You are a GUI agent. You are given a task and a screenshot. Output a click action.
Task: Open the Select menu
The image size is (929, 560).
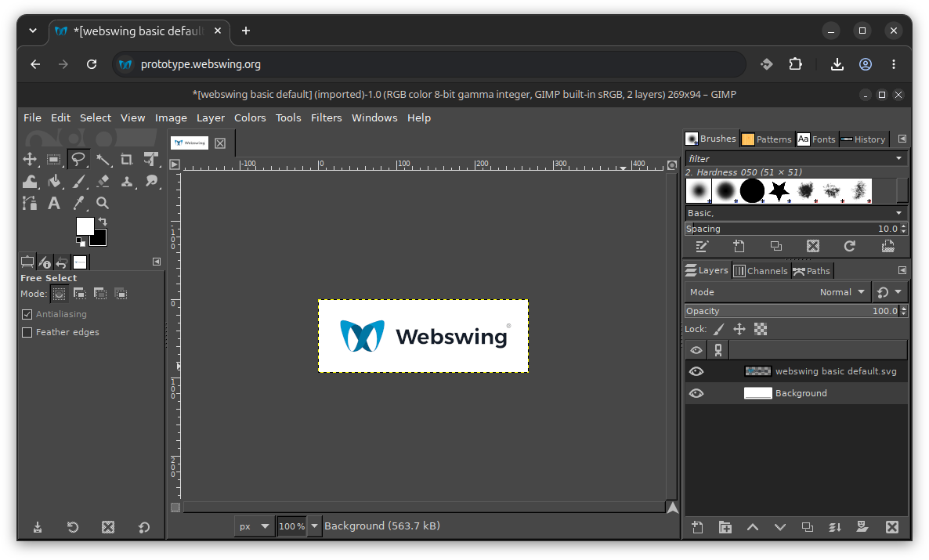(96, 118)
